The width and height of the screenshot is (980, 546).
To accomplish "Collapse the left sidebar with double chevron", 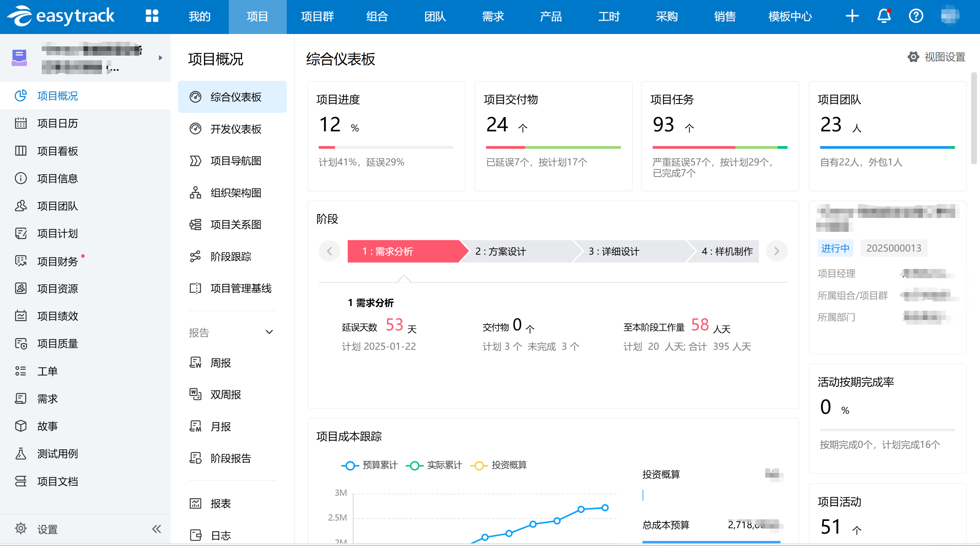I will [157, 529].
